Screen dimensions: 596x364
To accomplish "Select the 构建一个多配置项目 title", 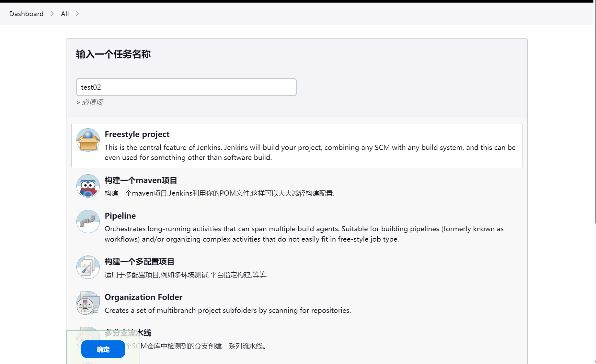I will (x=140, y=261).
